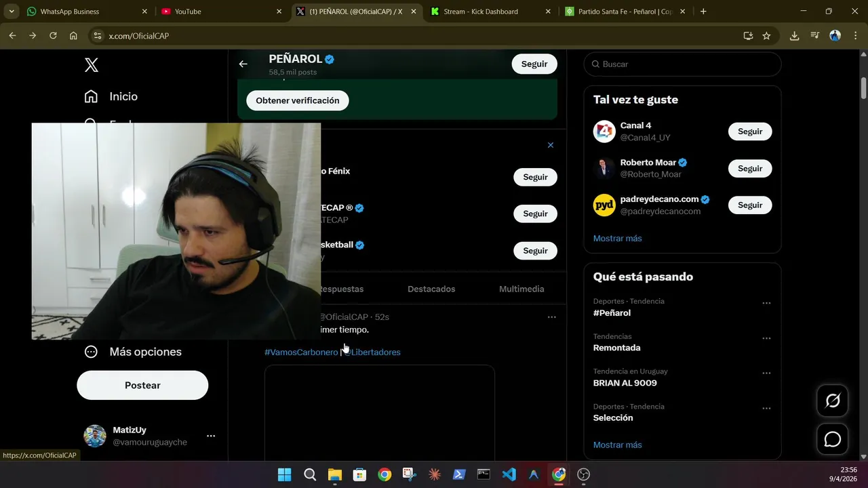
Task: Open a new browser tab
Action: 703,12
